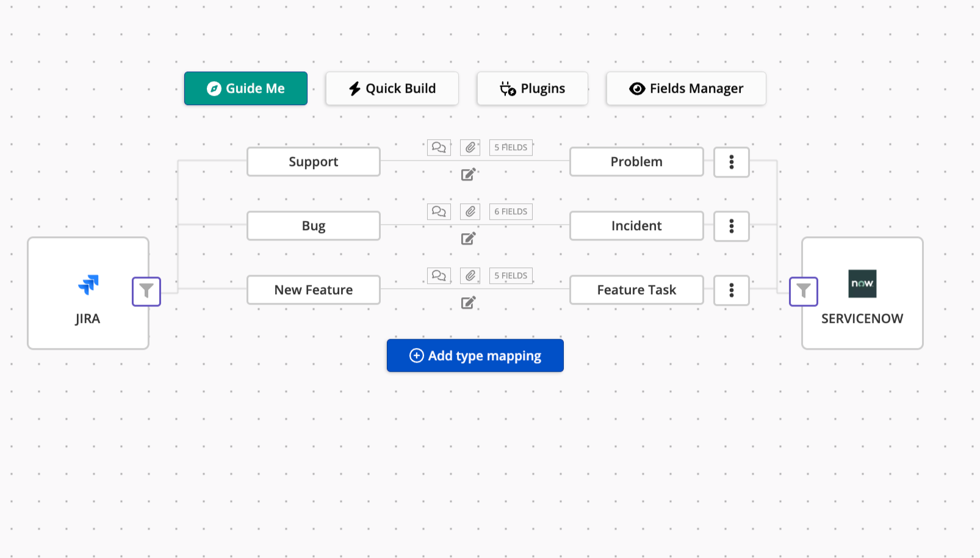Screen dimensions: 980x558
Task: Open Fields Manager
Action: click(x=686, y=89)
